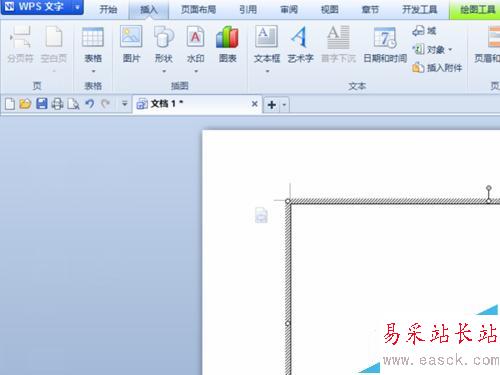Select the 开发工具 tab
This screenshot has height=375, width=500.
click(419, 9)
